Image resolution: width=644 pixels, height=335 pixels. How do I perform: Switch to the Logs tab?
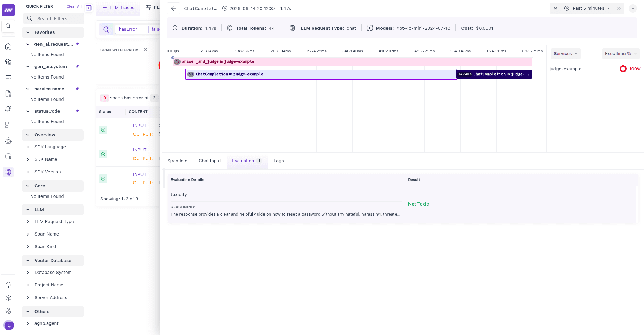coord(278,161)
